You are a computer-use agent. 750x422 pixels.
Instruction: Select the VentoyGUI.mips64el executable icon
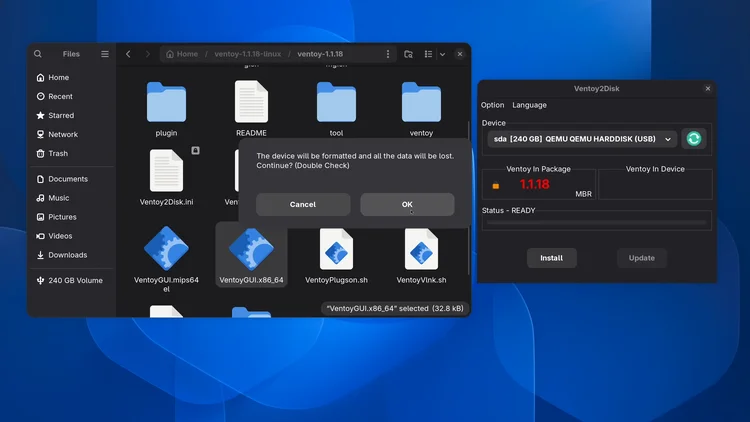[x=166, y=248]
